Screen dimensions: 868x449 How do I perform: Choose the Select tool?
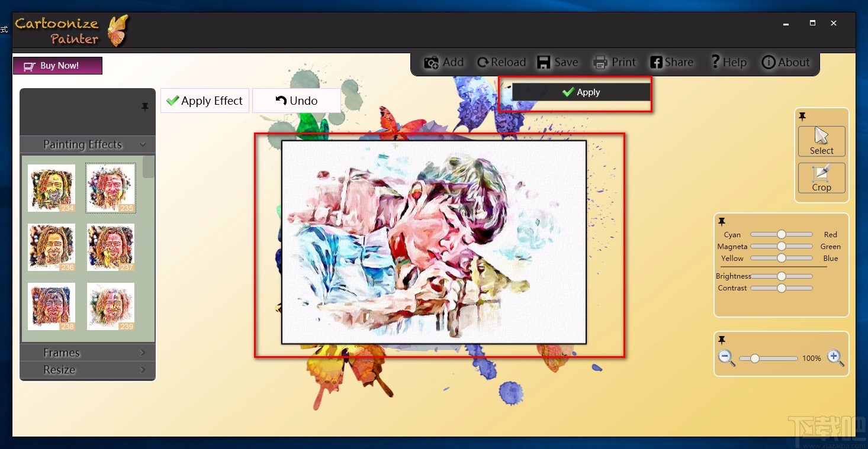[x=822, y=141]
